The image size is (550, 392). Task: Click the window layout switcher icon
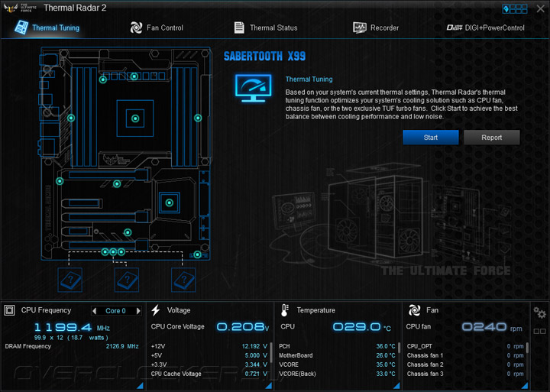tap(515, 8)
